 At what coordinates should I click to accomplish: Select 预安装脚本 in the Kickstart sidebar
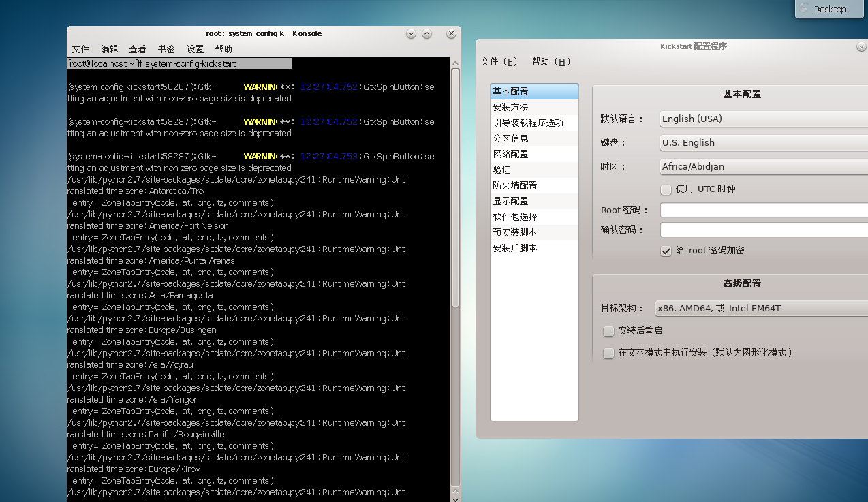click(x=534, y=232)
